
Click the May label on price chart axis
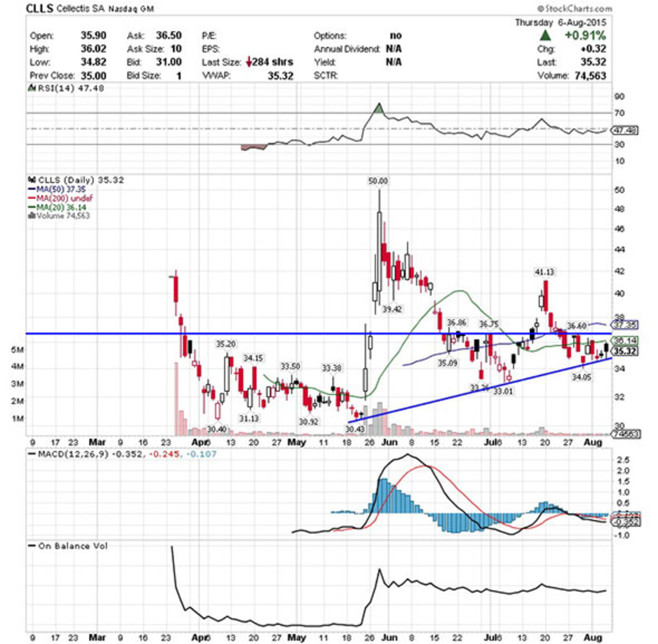tap(297, 442)
